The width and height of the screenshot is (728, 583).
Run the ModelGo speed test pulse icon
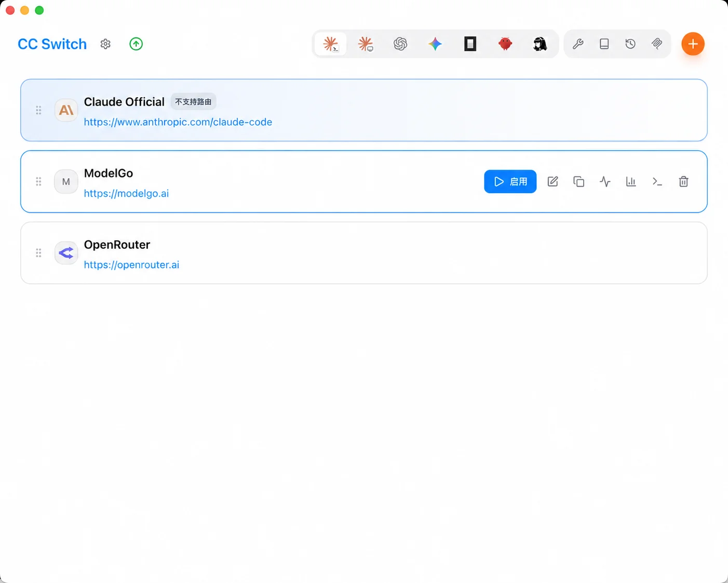(605, 181)
